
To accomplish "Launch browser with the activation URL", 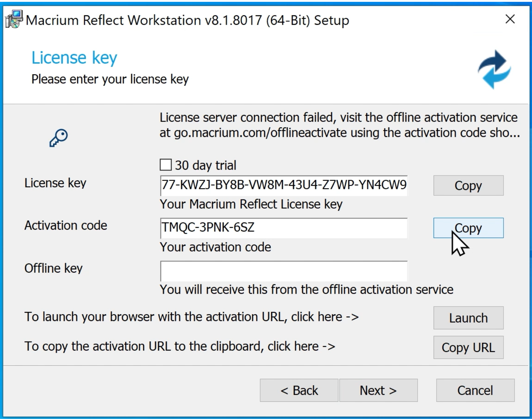I will [x=468, y=318].
